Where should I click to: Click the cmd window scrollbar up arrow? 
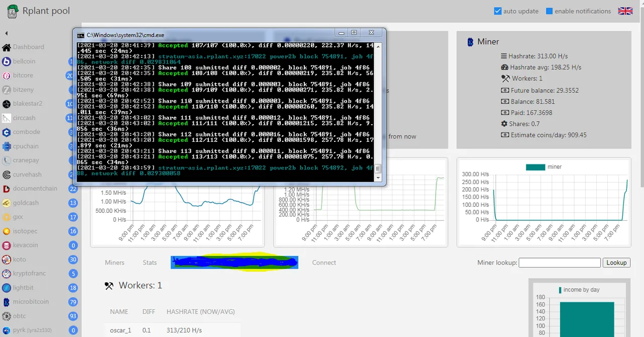pos(378,46)
